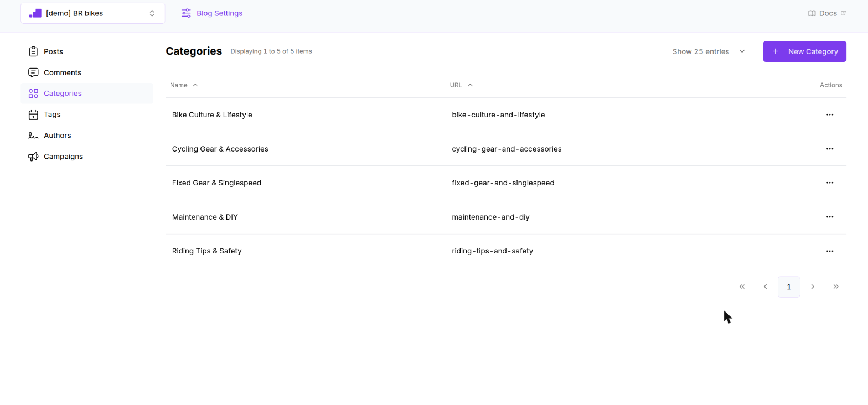Select Tags in the sidebar
The height and width of the screenshot is (405, 868).
coord(87,115)
